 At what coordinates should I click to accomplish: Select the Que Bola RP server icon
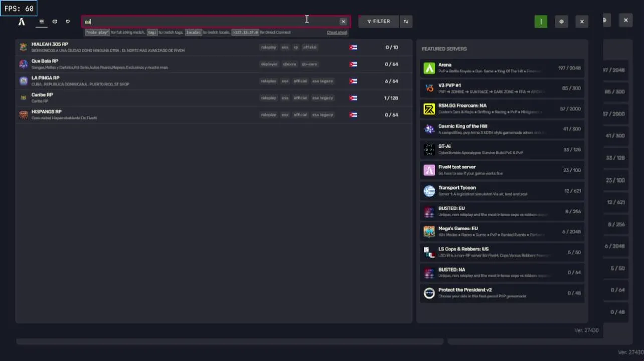click(23, 64)
